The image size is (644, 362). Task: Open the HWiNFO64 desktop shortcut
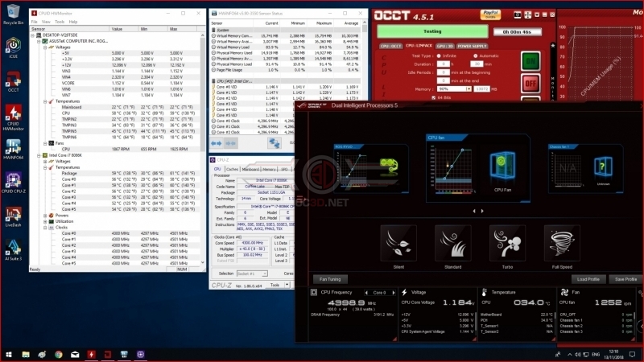[13, 150]
